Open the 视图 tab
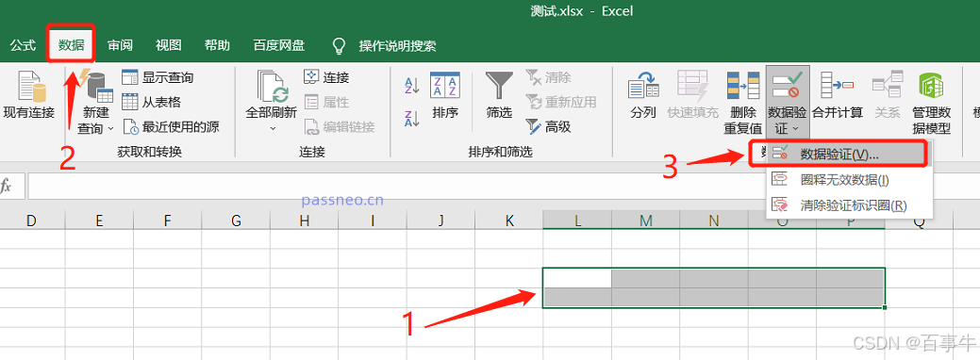The height and width of the screenshot is (360, 980). (168, 45)
